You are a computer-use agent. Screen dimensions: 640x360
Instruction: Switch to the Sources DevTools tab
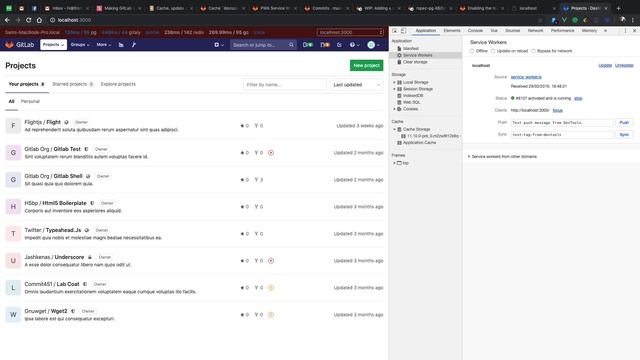point(513,31)
